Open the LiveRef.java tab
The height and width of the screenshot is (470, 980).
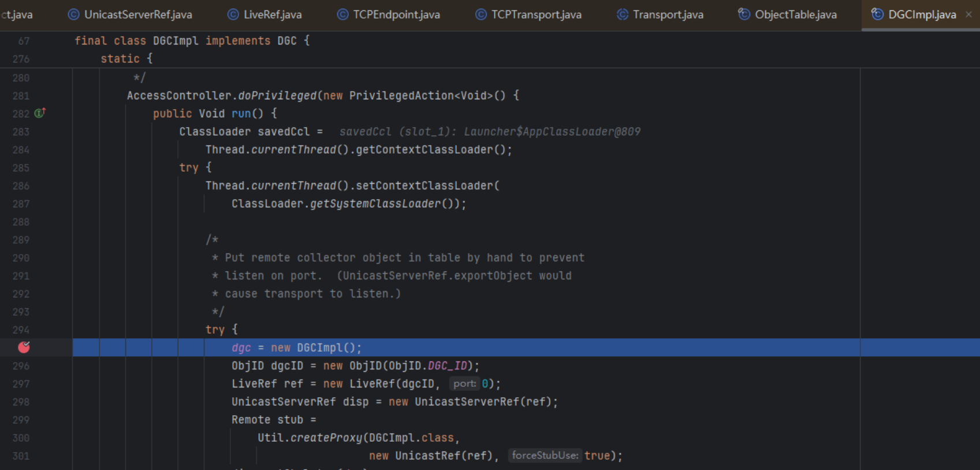point(272,14)
